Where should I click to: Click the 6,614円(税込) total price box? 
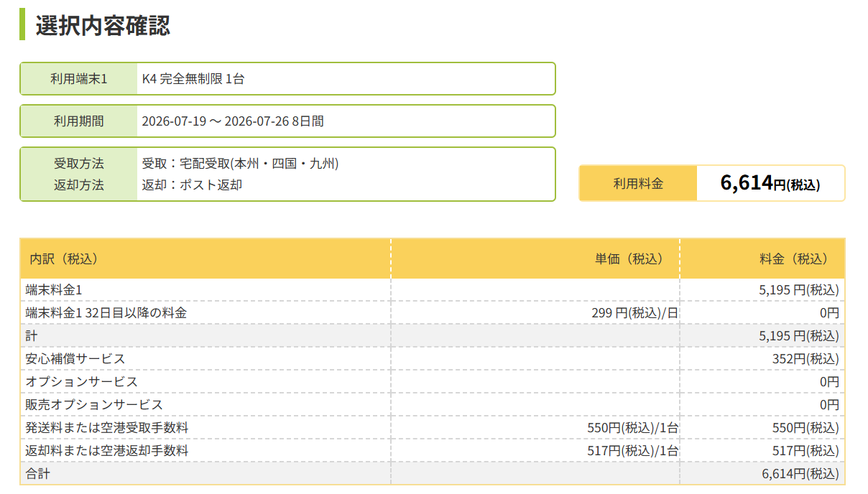[x=770, y=183]
